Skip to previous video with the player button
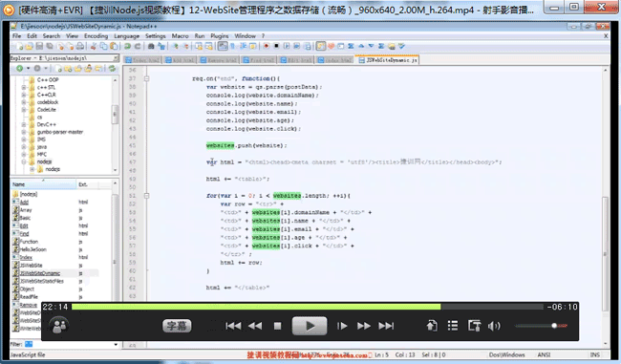Screen dimensions: 621x364 pyautogui.click(x=233, y=326)
